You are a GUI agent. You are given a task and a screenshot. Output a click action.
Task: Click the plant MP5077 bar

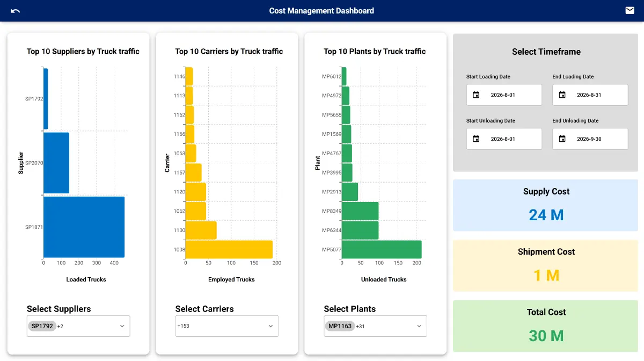pyautogui.click(x=382, y=249)
